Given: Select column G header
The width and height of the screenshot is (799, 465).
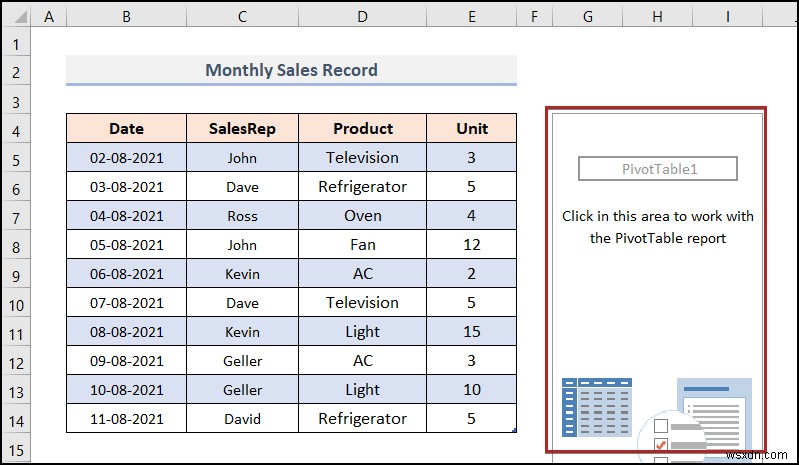Looking at the screenshot, I should (x=588, y=17).
